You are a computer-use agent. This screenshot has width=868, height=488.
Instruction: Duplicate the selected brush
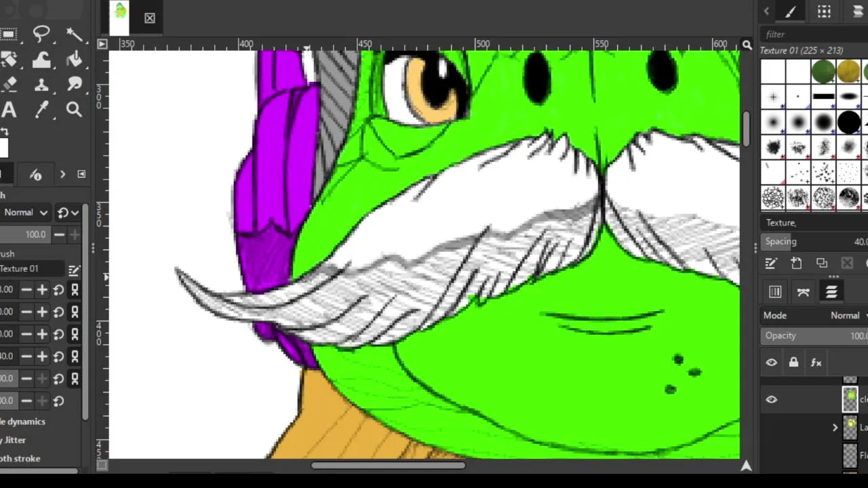coord(822,263)
